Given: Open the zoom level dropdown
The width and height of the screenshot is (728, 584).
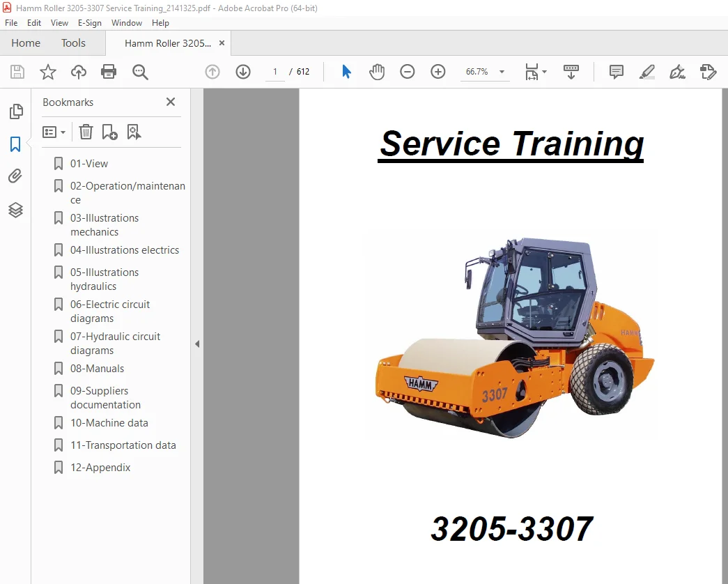Looking at the screenshot, I should coord(502,72).
